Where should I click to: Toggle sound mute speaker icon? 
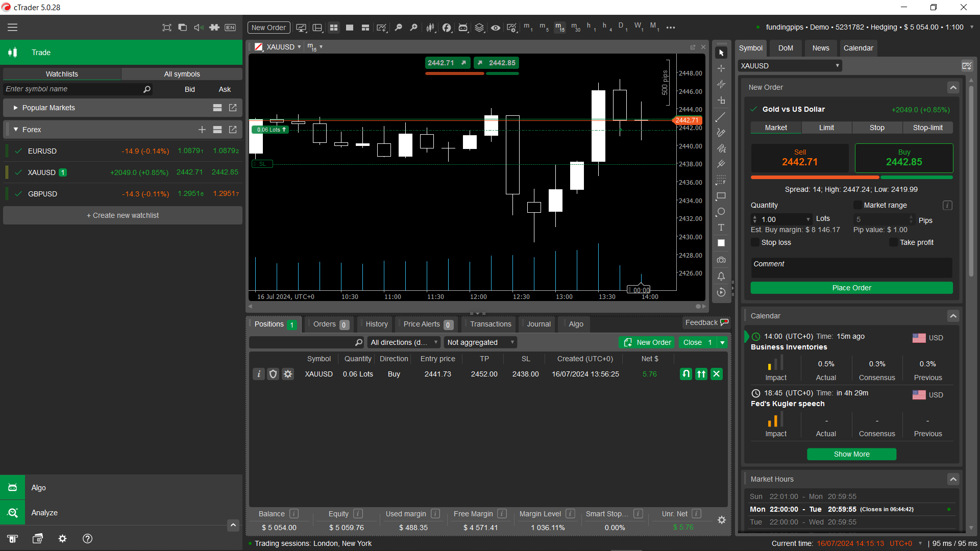pos(199,28)
